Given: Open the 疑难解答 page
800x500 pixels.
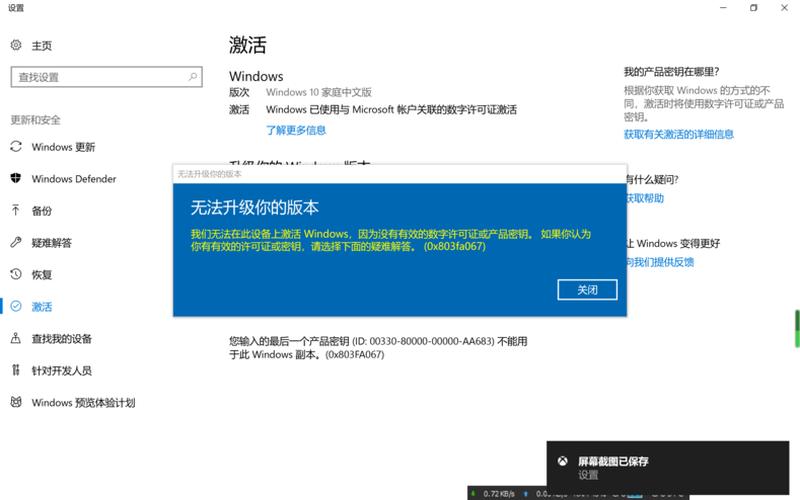Looking at the screenshot, I should (52, 243).
